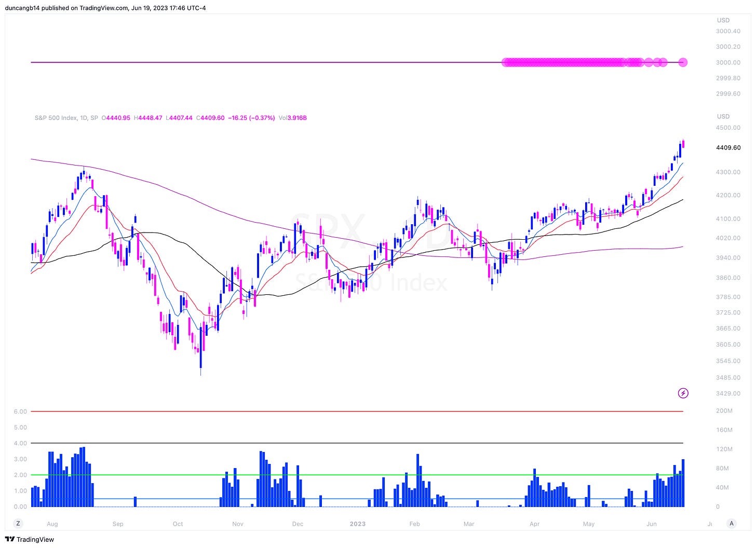
Task: Click the Aug label on time axis
Action: pos(52,524)
